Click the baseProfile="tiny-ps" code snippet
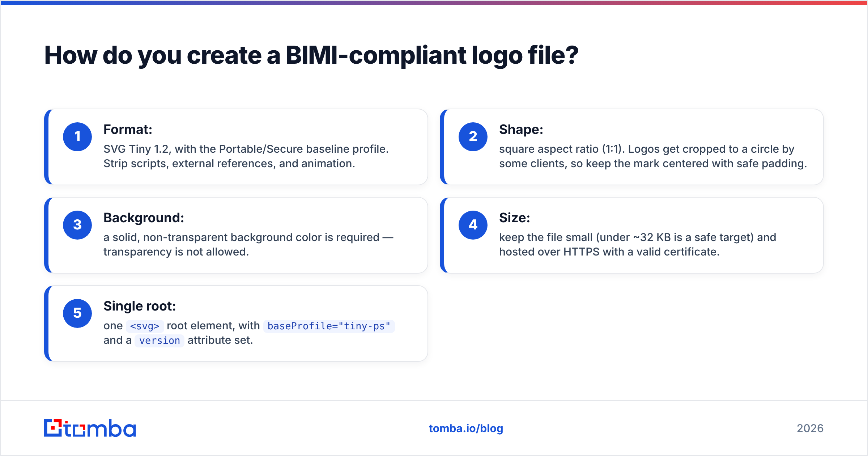Image resolution: width=868 pixels, height=456 pixels. 329,326
